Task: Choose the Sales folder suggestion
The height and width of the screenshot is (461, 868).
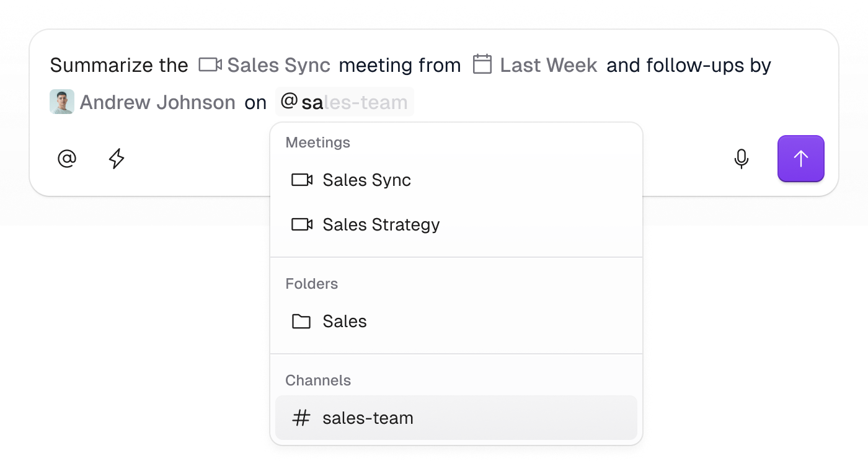Action: click(345, 321)
